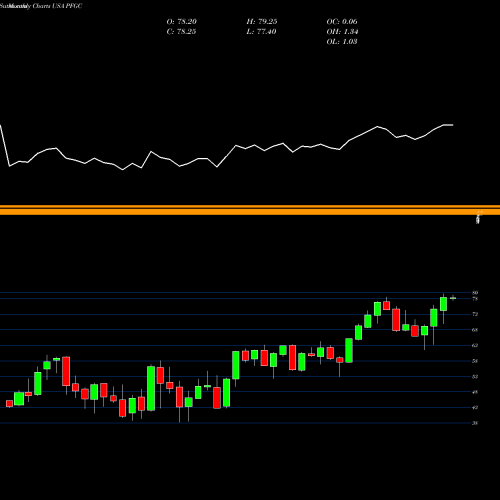Click the '72' price axis label

point(475,314)
